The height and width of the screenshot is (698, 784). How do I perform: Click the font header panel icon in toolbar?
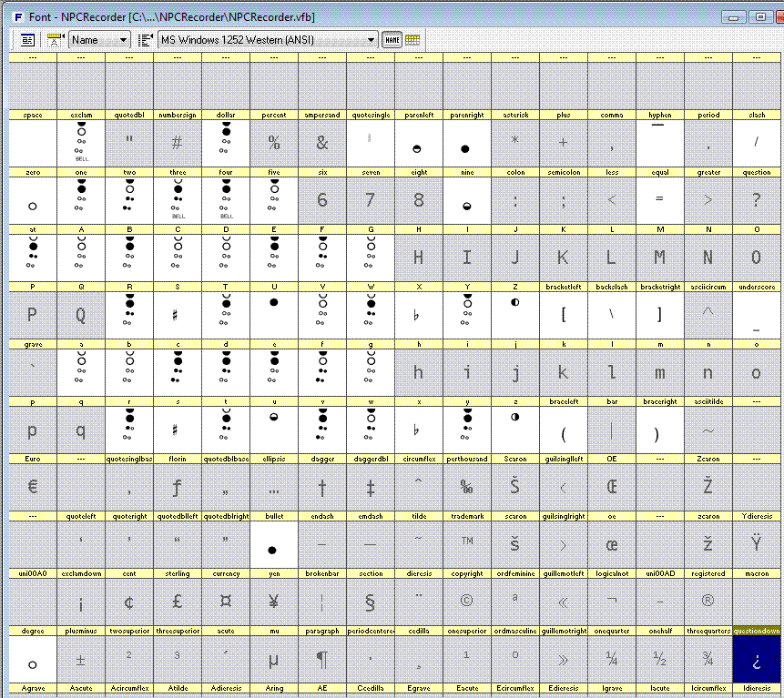tap(27, 40)
